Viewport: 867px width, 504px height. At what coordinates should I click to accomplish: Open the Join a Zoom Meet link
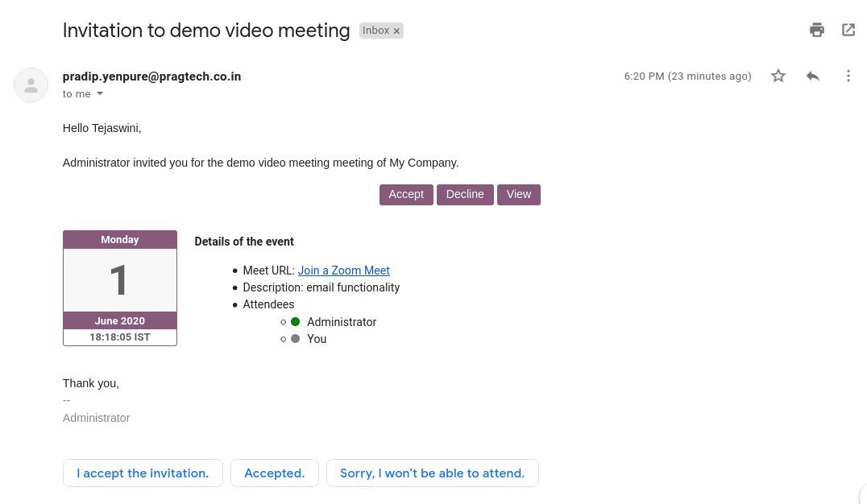click(343, 271)
